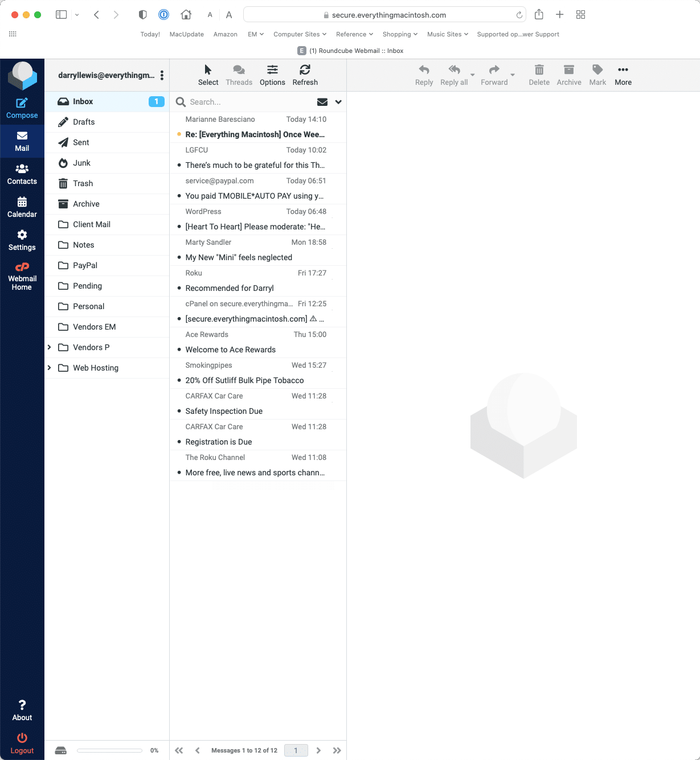Open list Options in the toolbar
The height and width of the screenshot is (760, 700).
[x=272, y=75]
